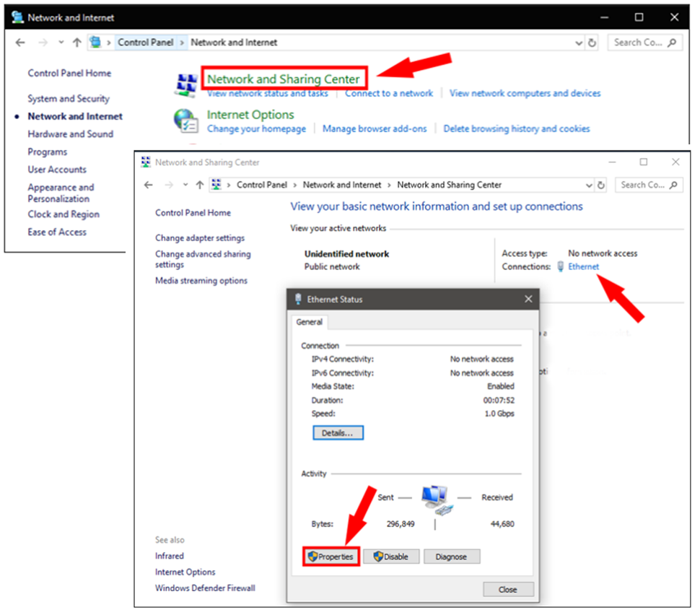Expand address bar dropdown in Network and Sharing Center
The height and width of the screenshot is (615, 700).
pyautogui.click(x=588, y=185)
